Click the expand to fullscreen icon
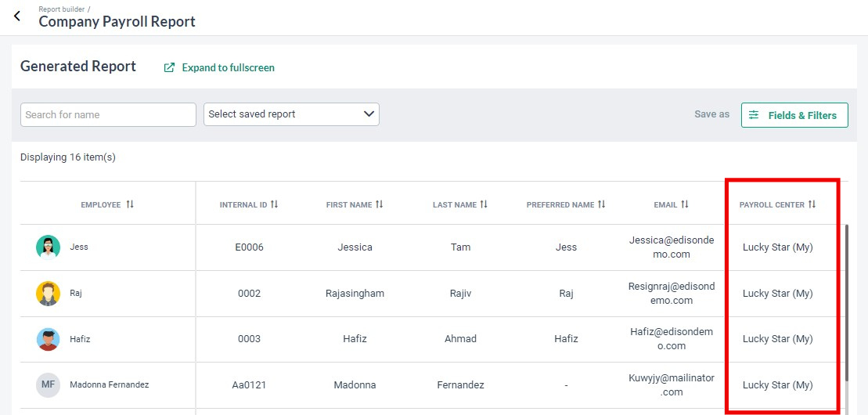Screen dimensions: 868x415 click(x=169, y=67)
